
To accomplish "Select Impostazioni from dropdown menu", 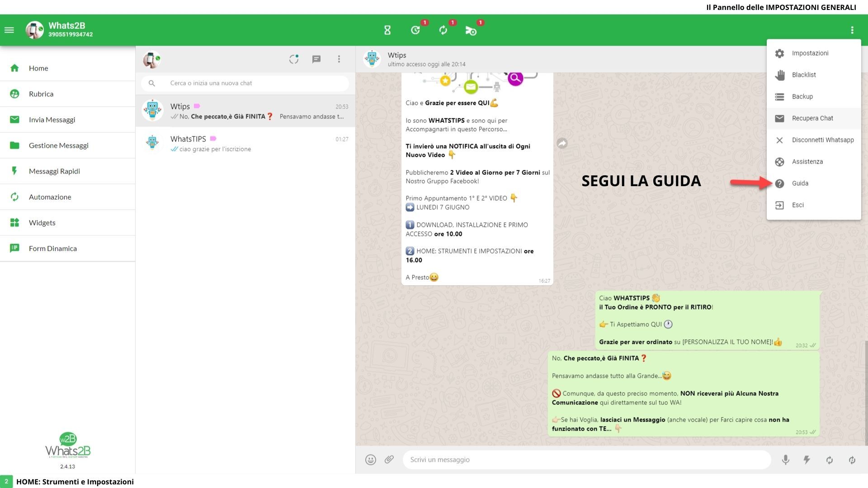I will tap(814, 53).
